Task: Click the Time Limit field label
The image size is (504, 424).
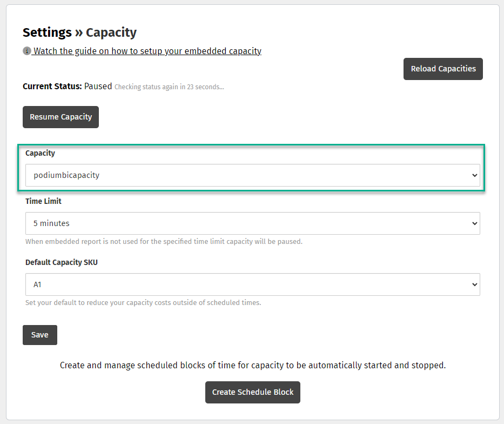Action: 43,201
